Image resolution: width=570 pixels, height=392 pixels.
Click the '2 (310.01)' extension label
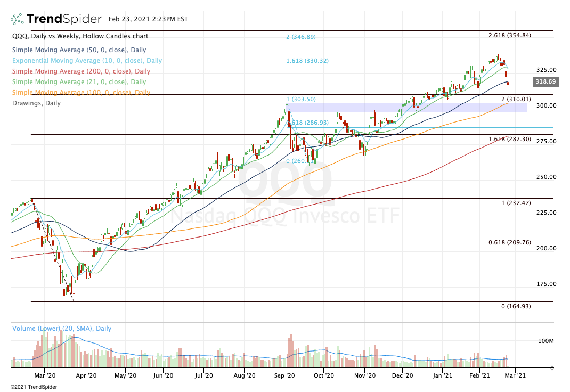[516, 99]
